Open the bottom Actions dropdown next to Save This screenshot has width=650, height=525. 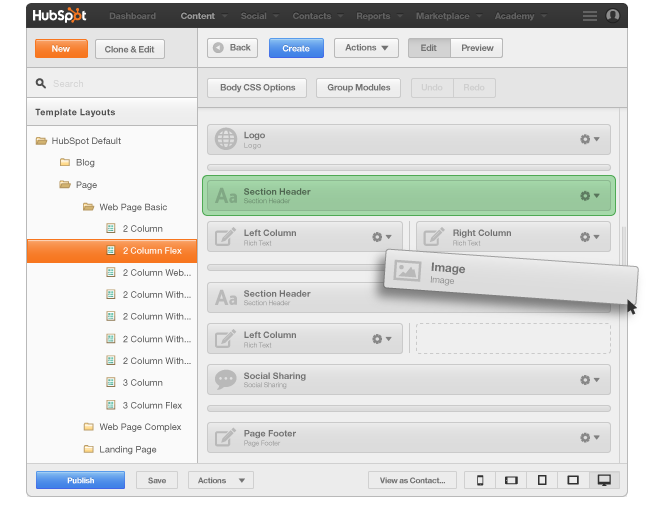(x=220, y=480)
